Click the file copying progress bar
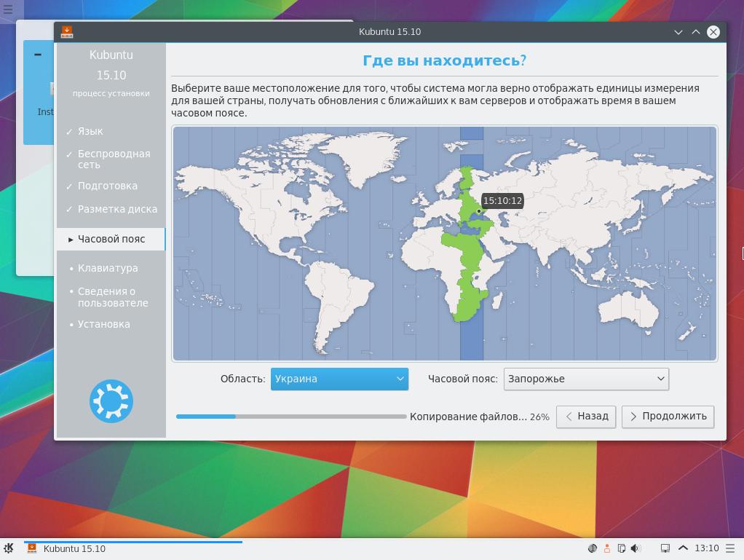 290,417
